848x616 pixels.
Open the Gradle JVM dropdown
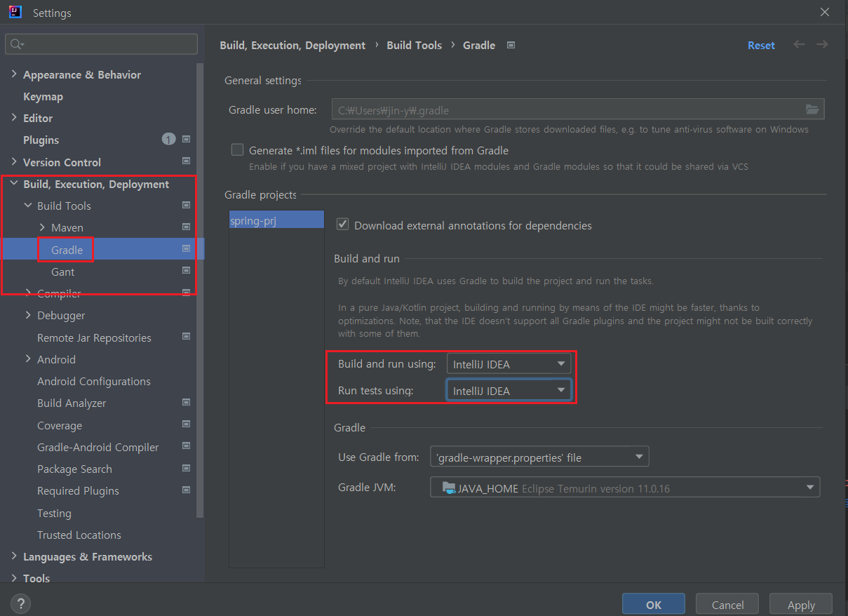pos(625,488)
